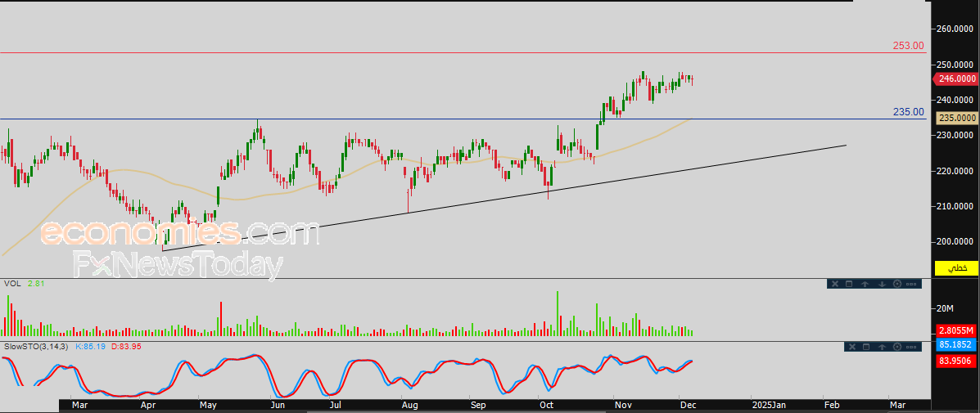Viewport: 980px width, 413px height.
Task: Click the Oct time axis label
Action: point(547,405)
